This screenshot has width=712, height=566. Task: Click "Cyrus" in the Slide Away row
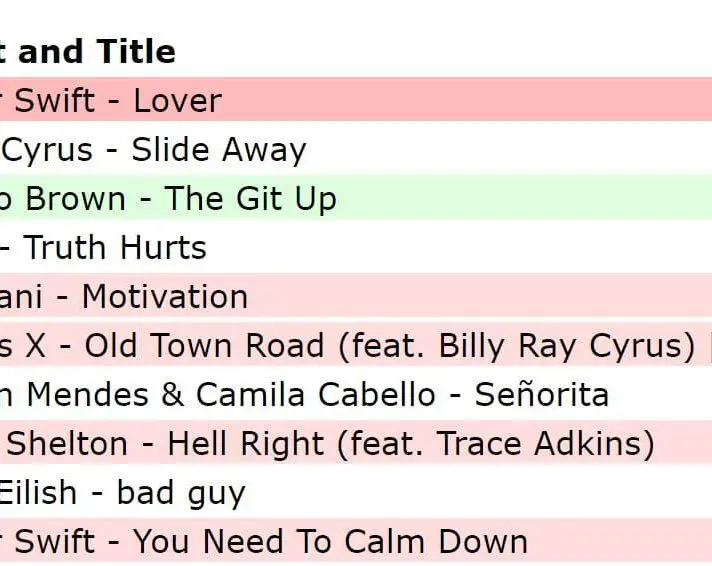point(48,150)
